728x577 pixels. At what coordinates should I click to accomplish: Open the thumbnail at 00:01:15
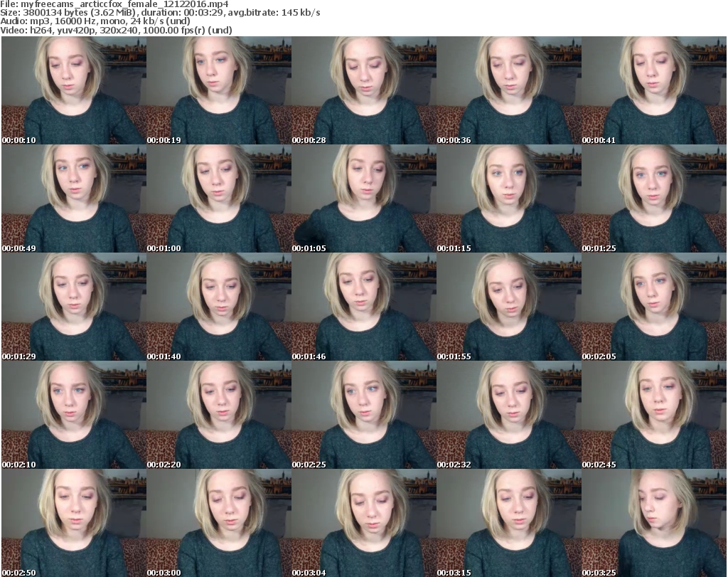point(509,198)
